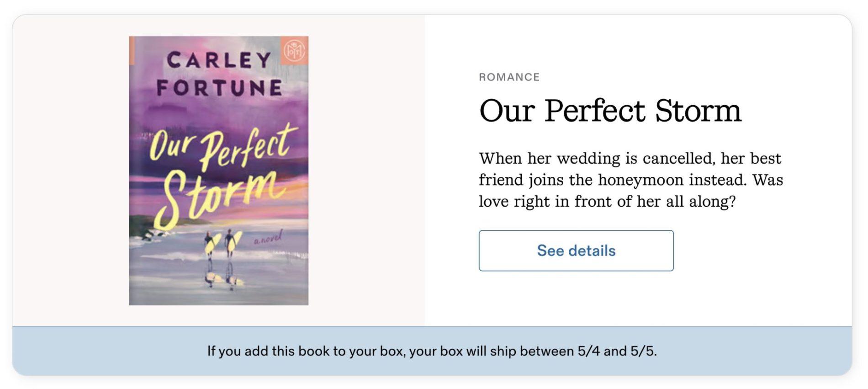
Task: Click the shipping date notice banner
Action: [432, 351]
